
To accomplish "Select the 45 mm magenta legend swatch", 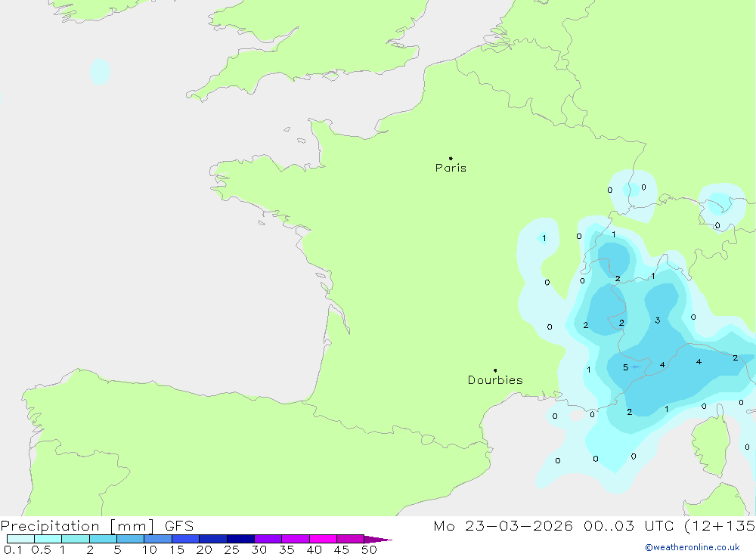I will click(350, 539).
